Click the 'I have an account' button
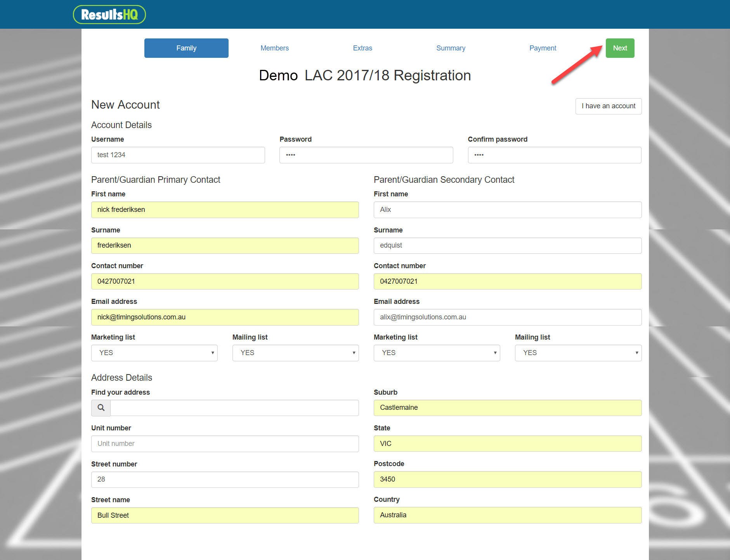 pos(608,106)
